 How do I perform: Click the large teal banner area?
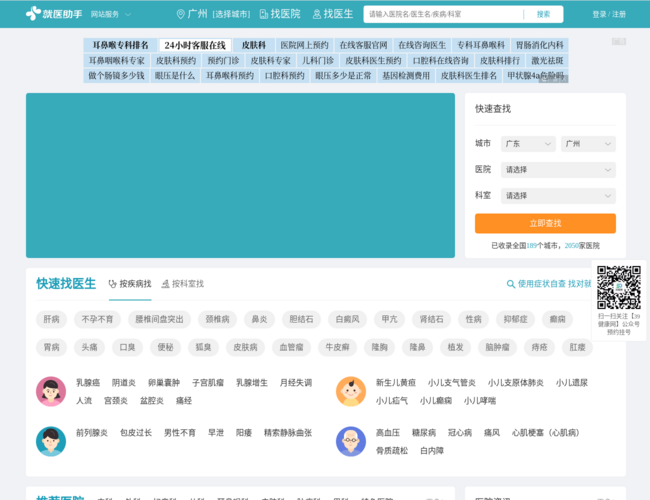[240, 175]
